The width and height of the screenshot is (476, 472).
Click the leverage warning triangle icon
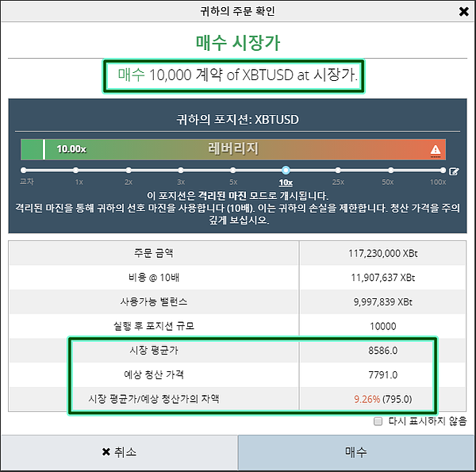(x=435, y=149)
